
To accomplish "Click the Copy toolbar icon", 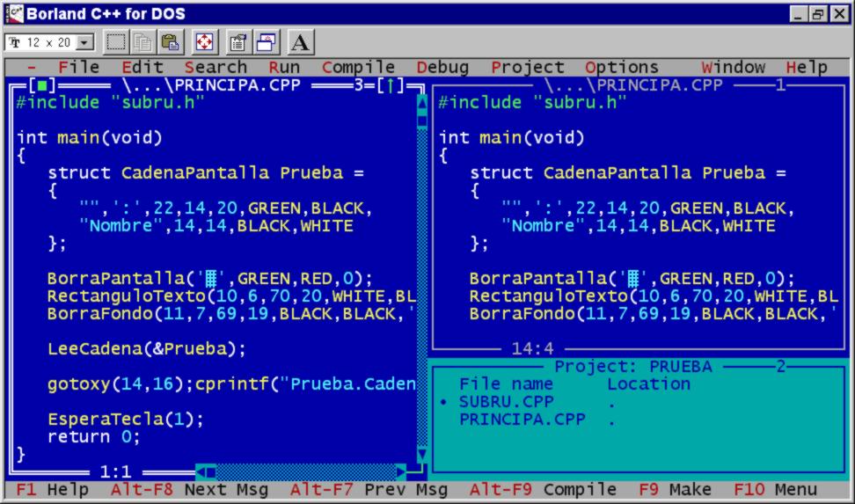I will tap(142, 42).
